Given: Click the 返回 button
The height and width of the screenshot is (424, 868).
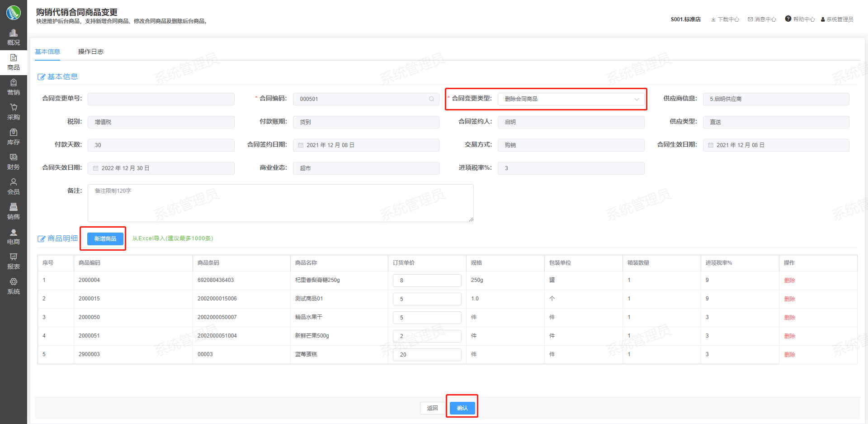Looking at the screenshot, I should pos(433,408).
